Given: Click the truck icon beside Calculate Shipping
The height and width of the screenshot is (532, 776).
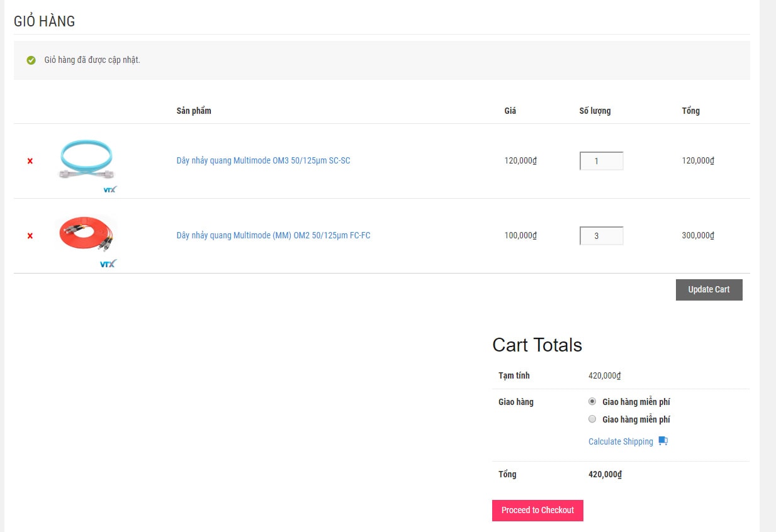Looking at the screenshot, I should [x=663, y=441].
